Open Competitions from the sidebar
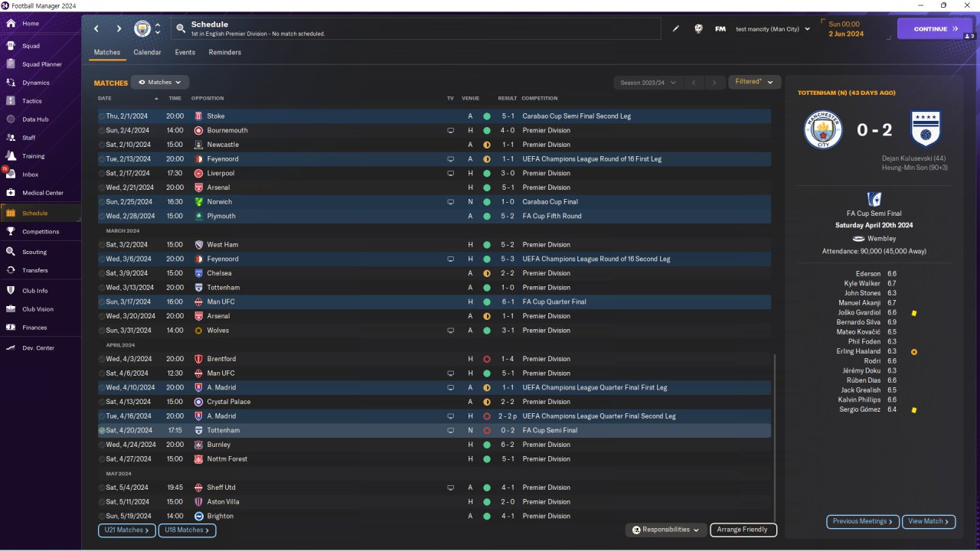Screen dimensions: 980x551 click(x=41, y=232)
